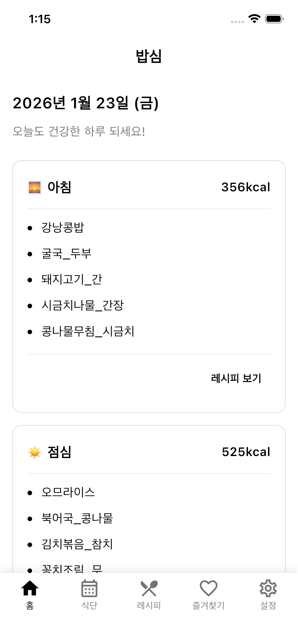Open favorites heart icon
The width and height of the screenshot is (298, 644).
tap(208, 588)
